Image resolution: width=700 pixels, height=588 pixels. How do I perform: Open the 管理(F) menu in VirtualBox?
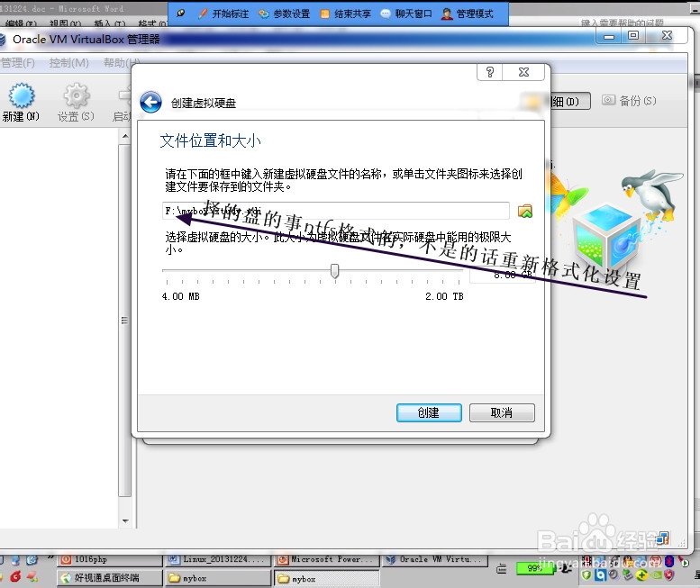pyautogui.click(x=17, y=63)
